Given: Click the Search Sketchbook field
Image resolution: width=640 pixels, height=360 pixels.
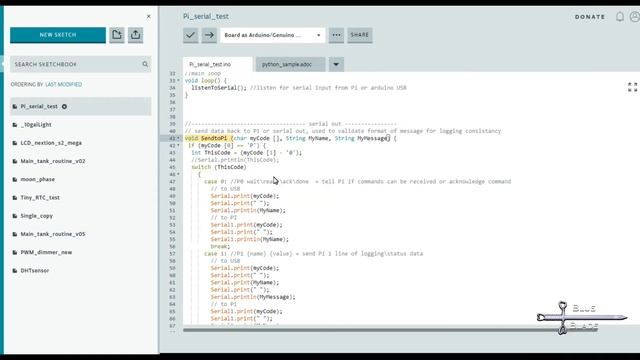Looking at the screenshot, I should tap(80, 64).
